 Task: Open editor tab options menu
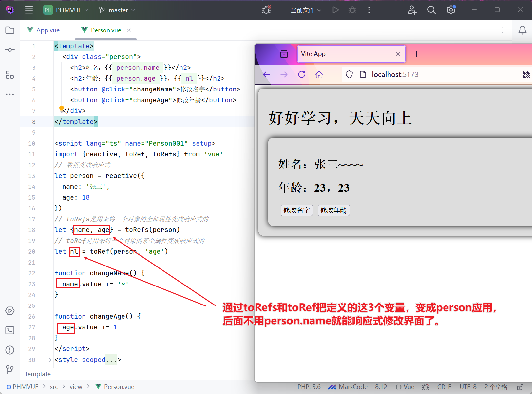coord(503,30)
